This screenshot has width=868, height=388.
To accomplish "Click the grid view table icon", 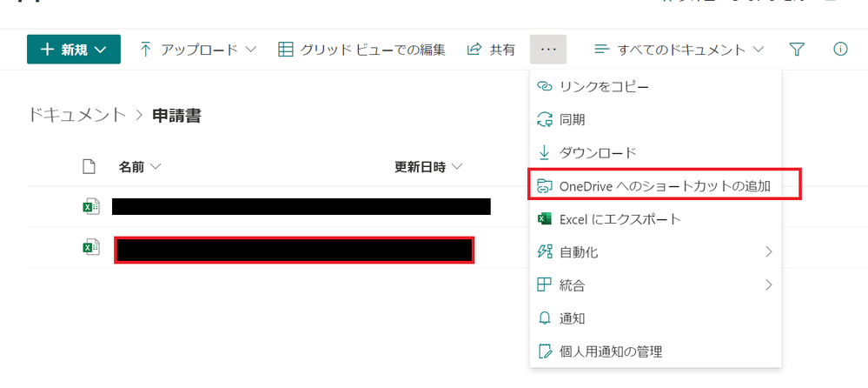I will (285, 50).
